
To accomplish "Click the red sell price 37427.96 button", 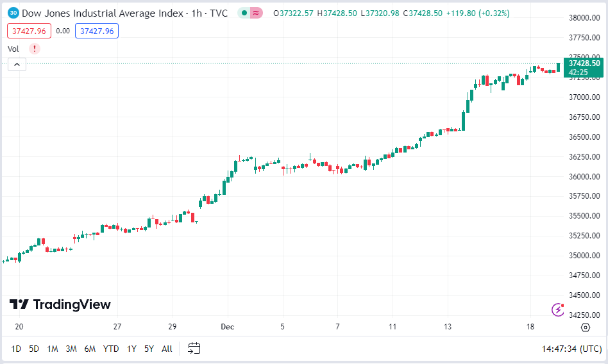I will pyautogui.click(x=29, y=31).
